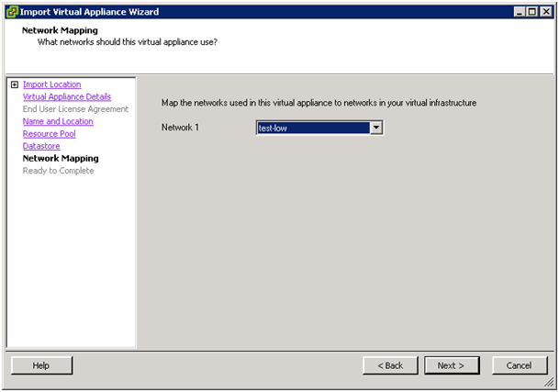
Task: Select the Network Mapping step
Action: click(x=61, y=159)
